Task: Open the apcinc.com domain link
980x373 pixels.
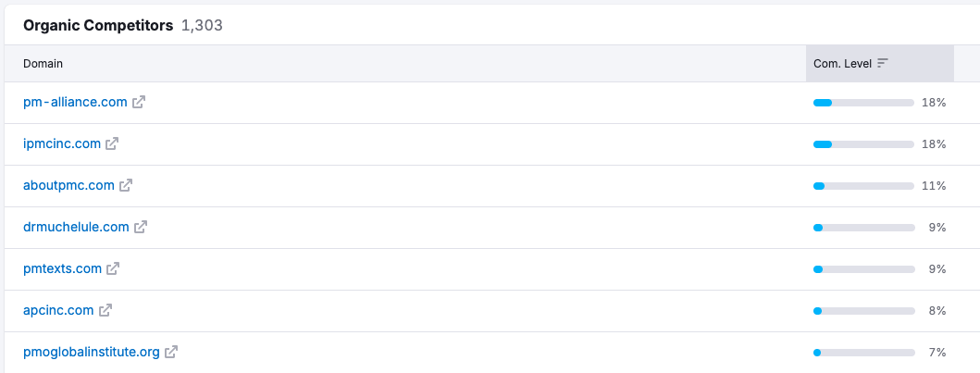Action: (x=58, y=310)
